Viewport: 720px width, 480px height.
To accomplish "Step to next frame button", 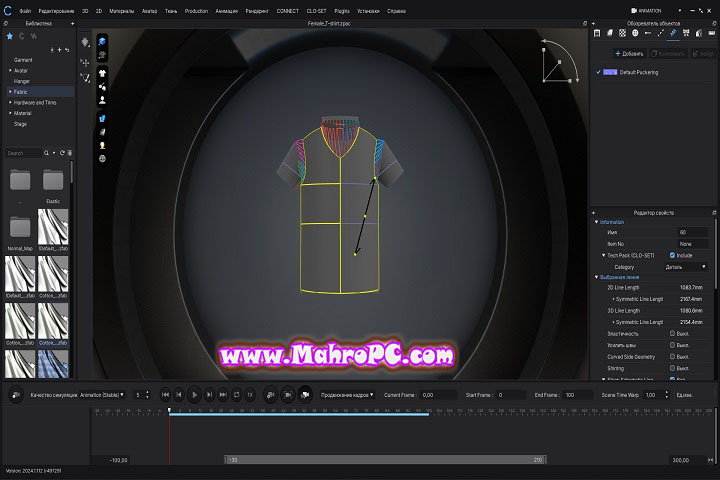I will [x=209, y=395].
